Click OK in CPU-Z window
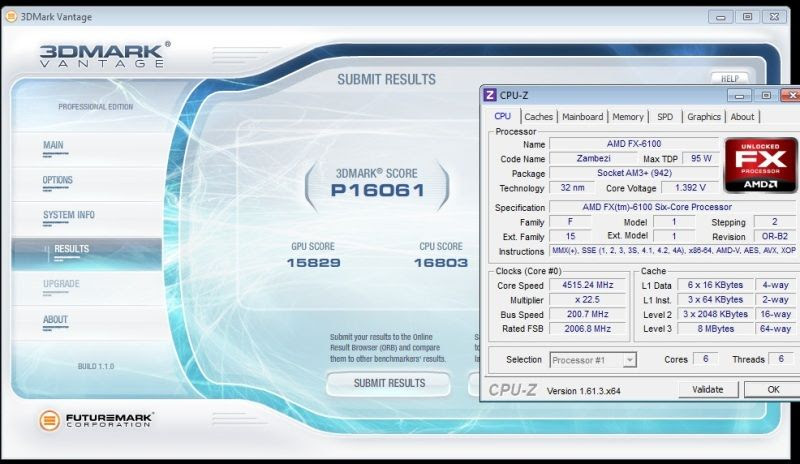800x464 pixels. click(773, 389)
